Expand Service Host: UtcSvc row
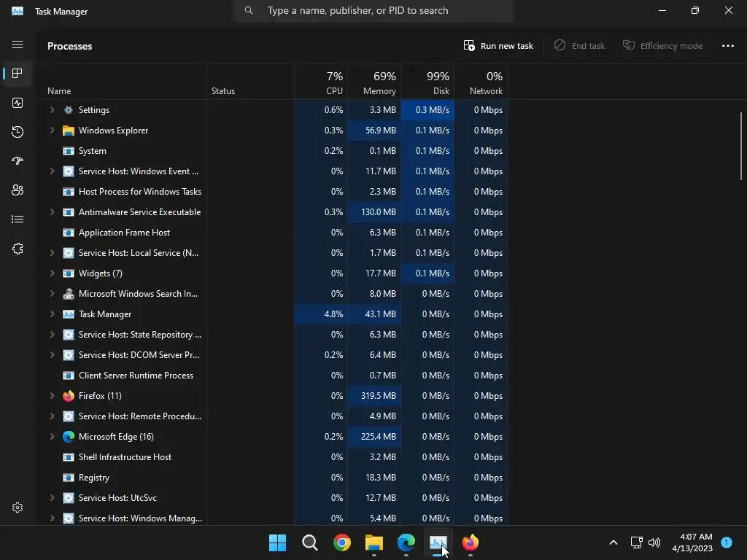 pyautogui.click(x=52, y=497)
